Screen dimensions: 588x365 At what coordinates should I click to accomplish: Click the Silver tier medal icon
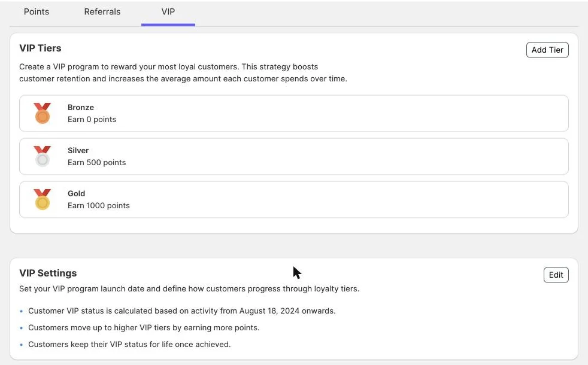(x=43, y=156)
